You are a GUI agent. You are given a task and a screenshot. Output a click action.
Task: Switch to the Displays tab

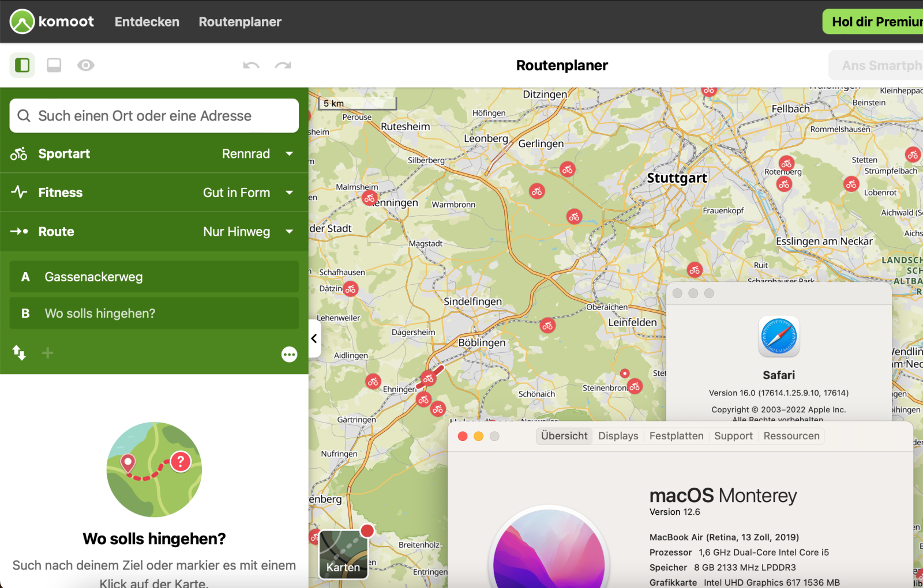pyautogui.click(x=618, y=436)
